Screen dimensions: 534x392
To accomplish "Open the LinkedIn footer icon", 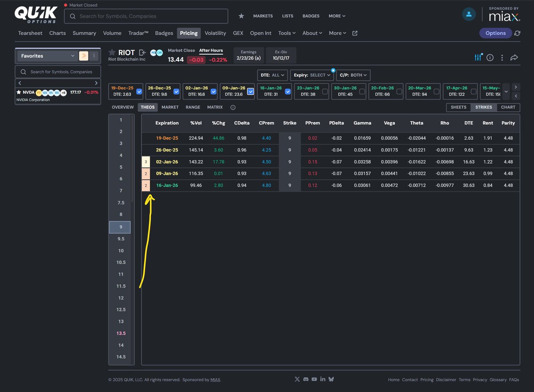I will [x=323, y=379].
